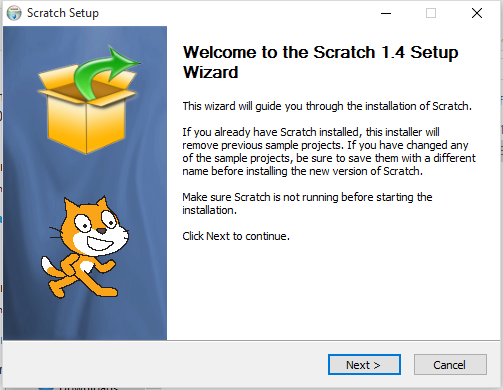Click the 'Scratch Setup' title bar text
Viewport: 503px width, 390px height.
pos(63,13)
